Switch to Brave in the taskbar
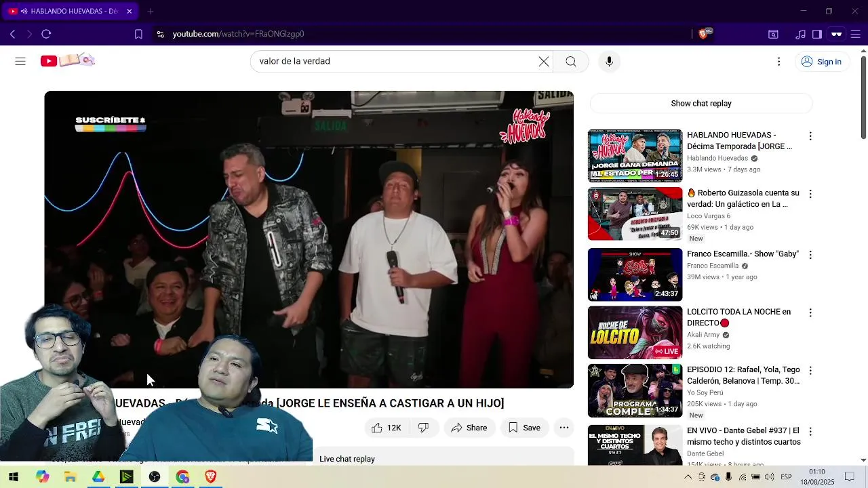The image size is (868, 488). [x=210, y=476]
